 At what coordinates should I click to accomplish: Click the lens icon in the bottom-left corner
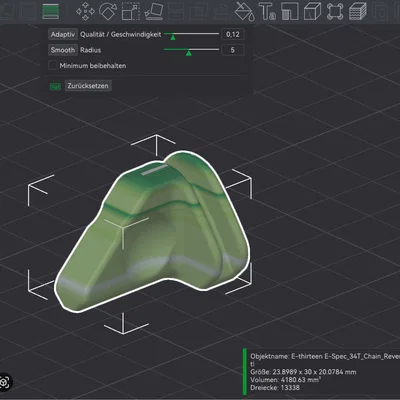[5, 382]
